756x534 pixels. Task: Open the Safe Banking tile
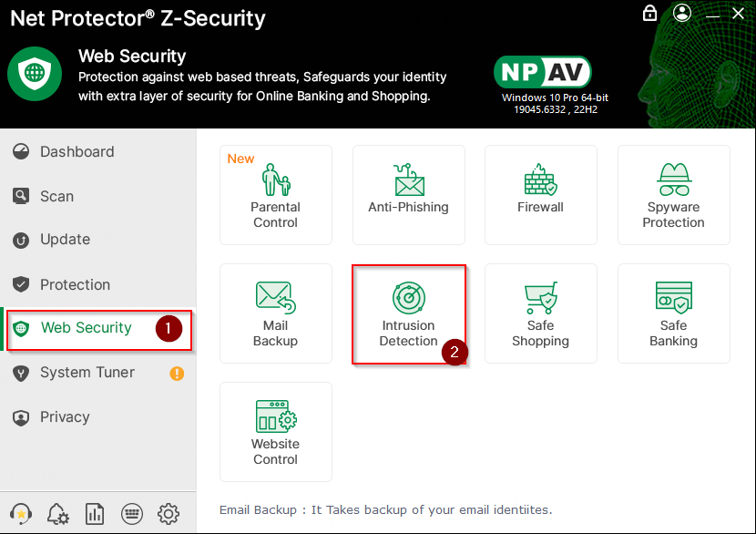click(673, 313)
